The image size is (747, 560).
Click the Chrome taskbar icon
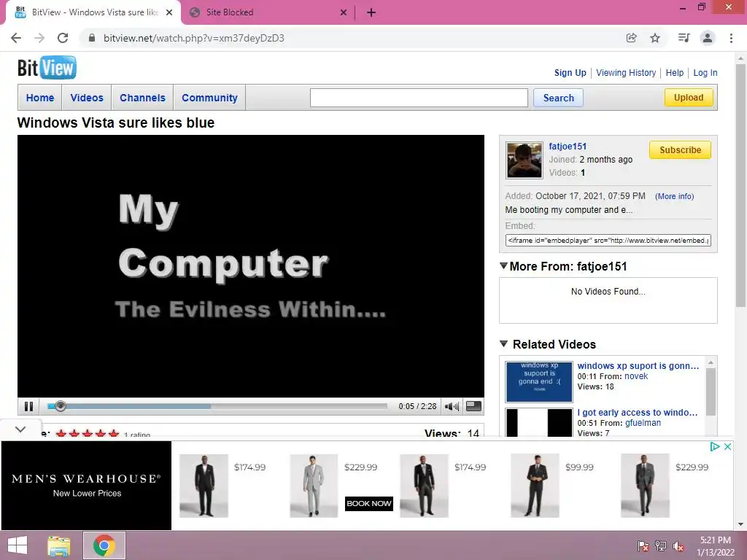[104, 545]
